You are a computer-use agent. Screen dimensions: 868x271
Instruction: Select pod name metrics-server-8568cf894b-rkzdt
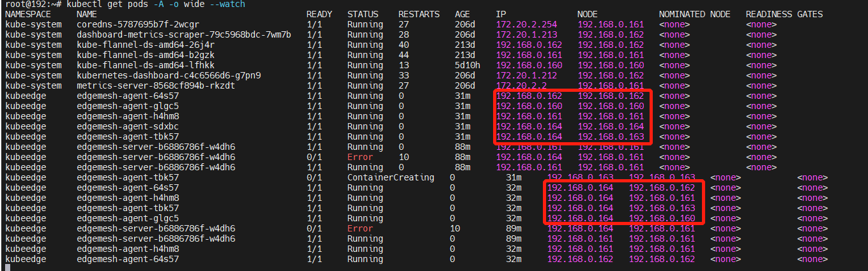[156, 85]
